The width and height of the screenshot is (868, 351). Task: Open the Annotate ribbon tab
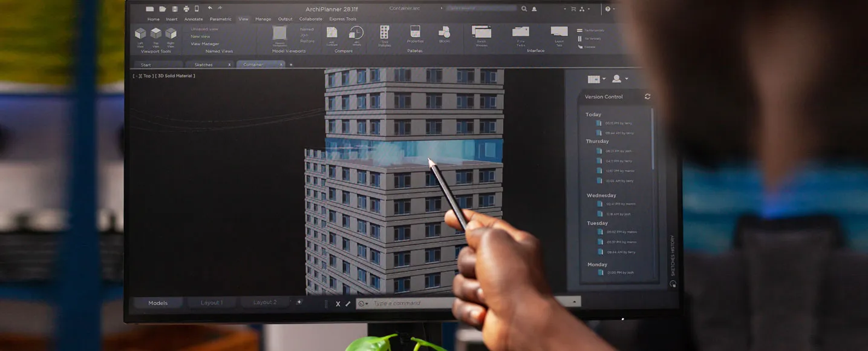tap(194, 19)
